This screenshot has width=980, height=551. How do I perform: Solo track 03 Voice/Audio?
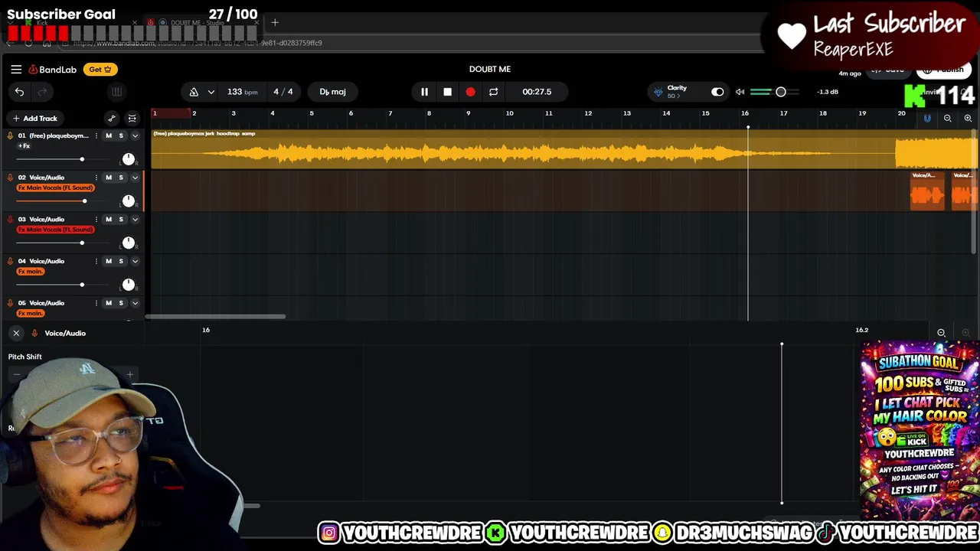[120, 220]
